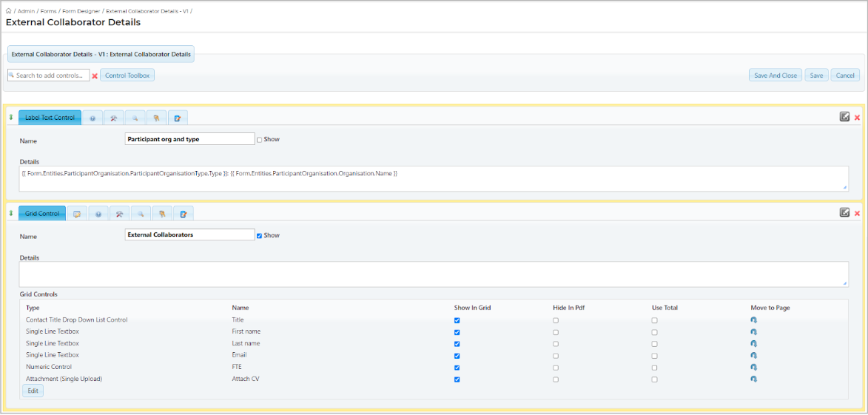Click edit icon at Grid Control panel right

[844, 213]
